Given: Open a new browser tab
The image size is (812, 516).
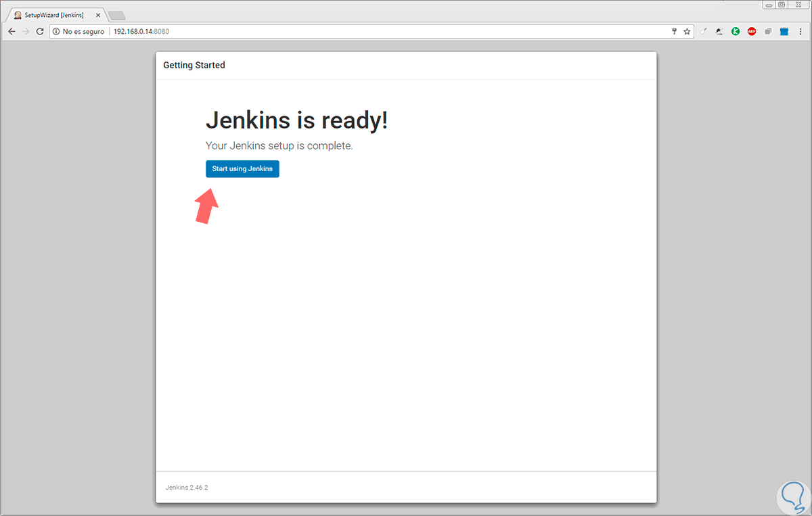Looking at the screenshot, I should pyautogui.click(x=116, y=15).
